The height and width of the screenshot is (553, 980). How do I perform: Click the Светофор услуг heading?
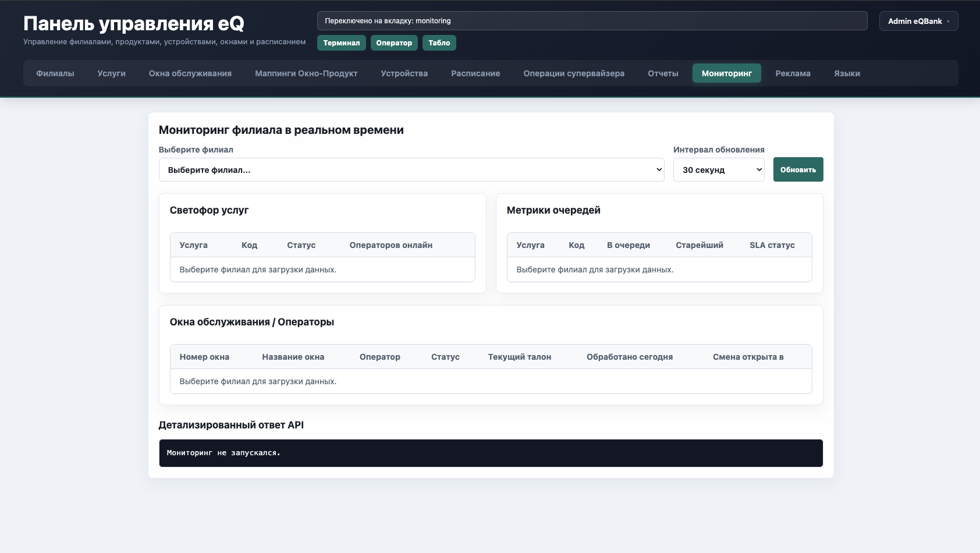[209, 210]
